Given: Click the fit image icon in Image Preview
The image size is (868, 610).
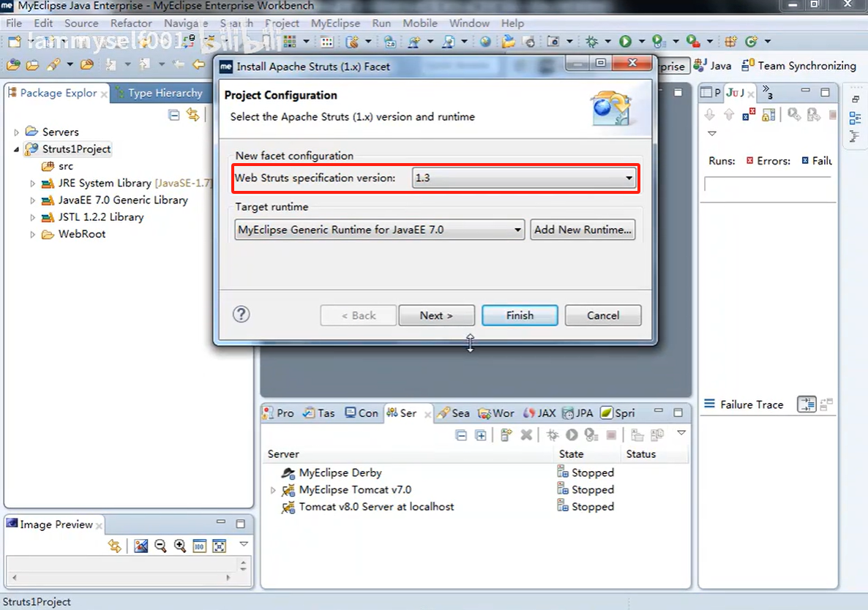Looking at the screenshot, I should click(x=220, y=546).
